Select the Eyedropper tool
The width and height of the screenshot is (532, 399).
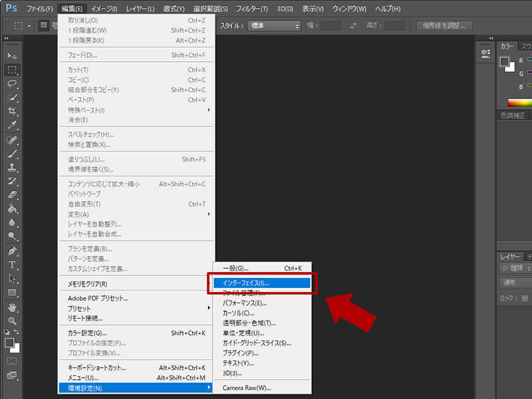coord(12,125)
